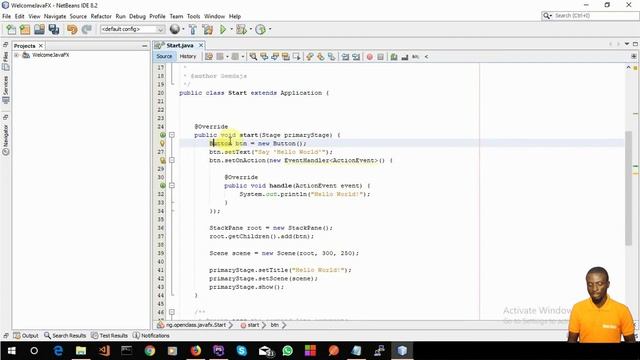The height and width of the screenshot is (360, 640).
Task: Collapse the handle method fold marker
Action: click(172, 185)
